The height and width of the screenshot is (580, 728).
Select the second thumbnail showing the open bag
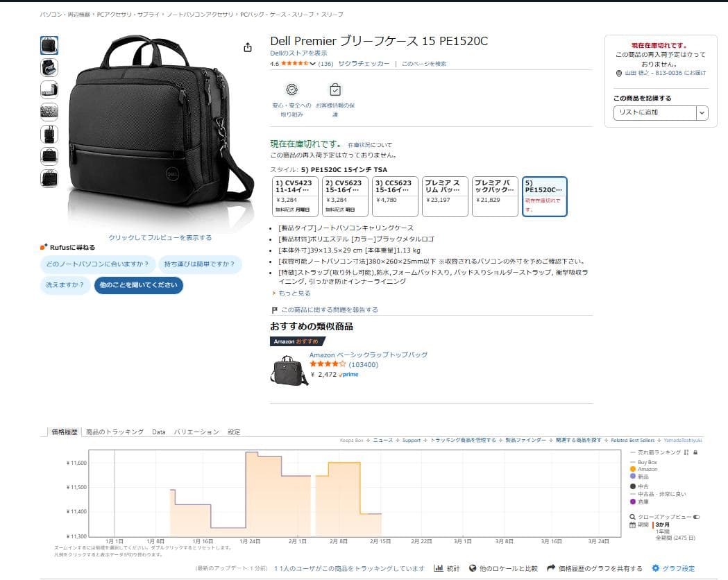[x=49, y=68]
